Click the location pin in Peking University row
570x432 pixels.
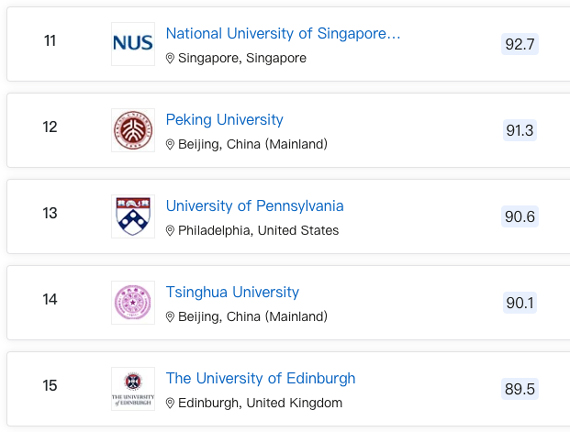(170, 144)
